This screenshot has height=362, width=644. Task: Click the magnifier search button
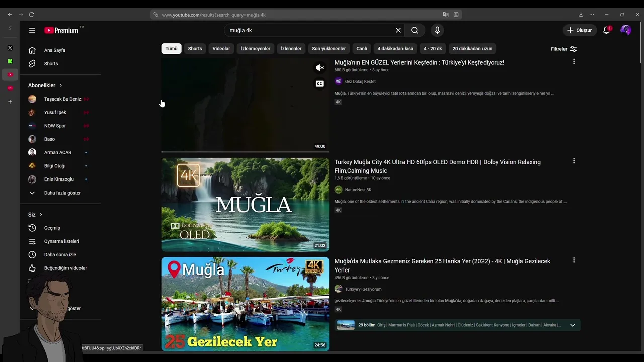[415, 30]
